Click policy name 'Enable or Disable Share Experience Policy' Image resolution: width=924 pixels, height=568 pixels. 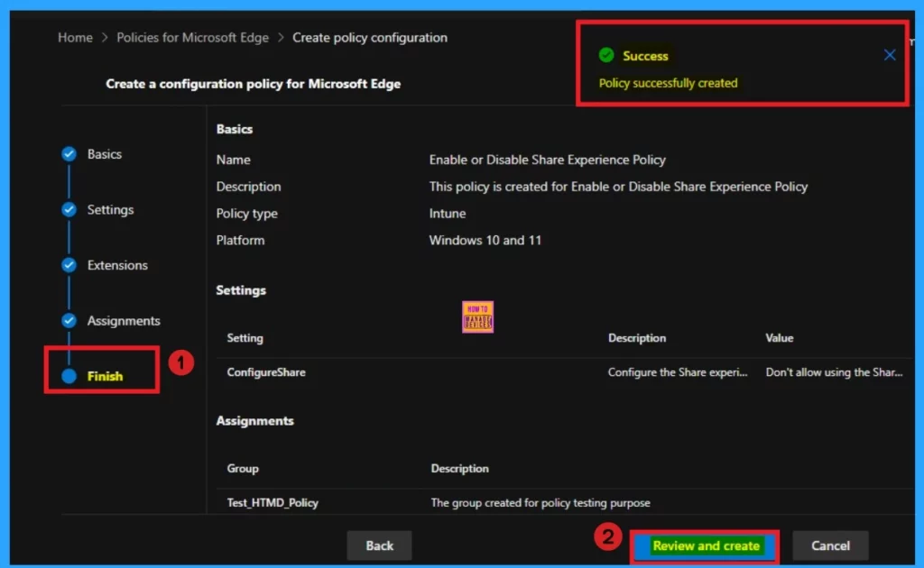point(547,160)
